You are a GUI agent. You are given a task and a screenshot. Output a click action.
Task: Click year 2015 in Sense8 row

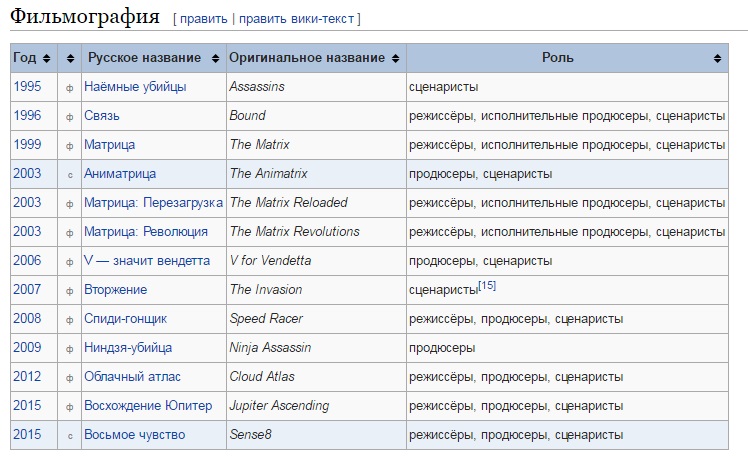click(x=27, y=435)
